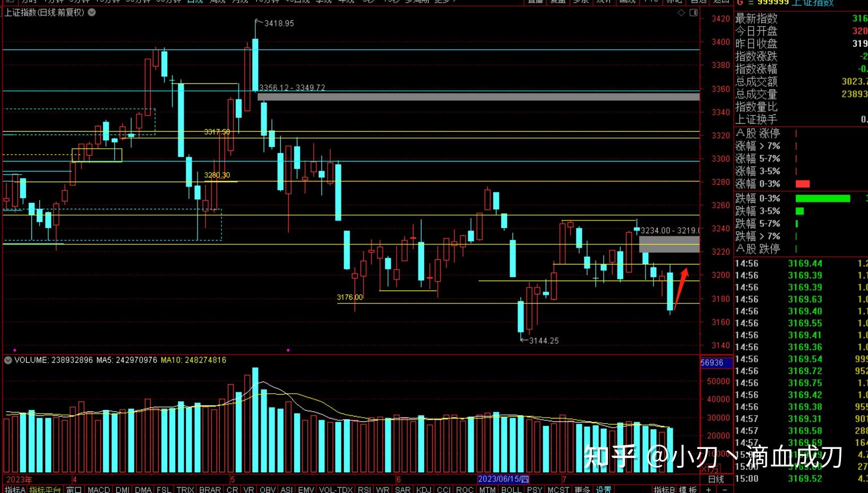Select the DMA indicator tab
Screen dimensions: 868x493
[x=143, y=489]
